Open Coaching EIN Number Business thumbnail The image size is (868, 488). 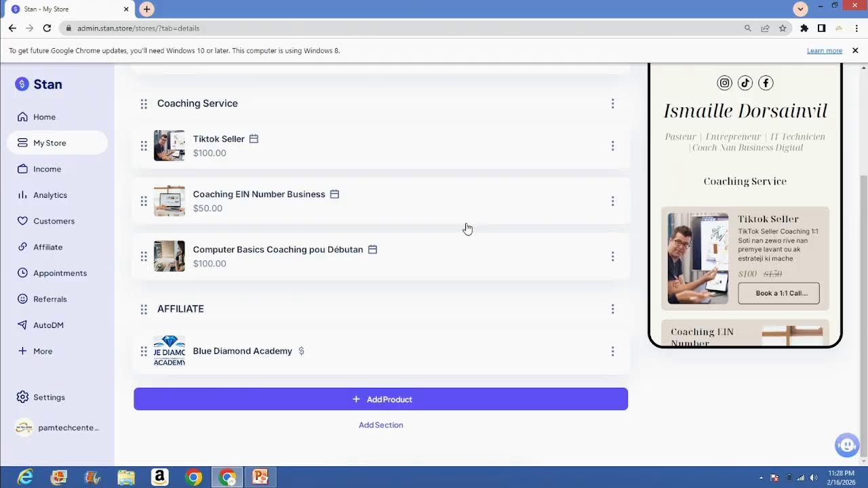coord(169,201)
